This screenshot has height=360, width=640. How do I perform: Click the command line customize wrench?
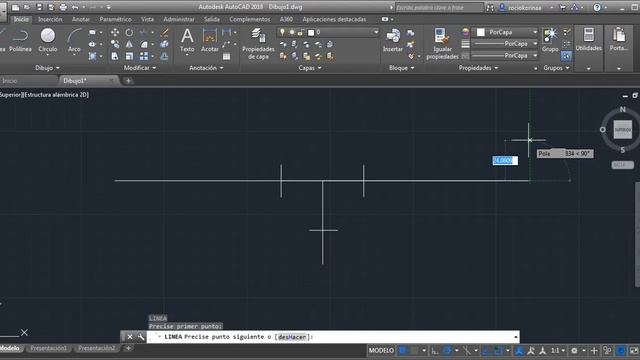[141, 337]
